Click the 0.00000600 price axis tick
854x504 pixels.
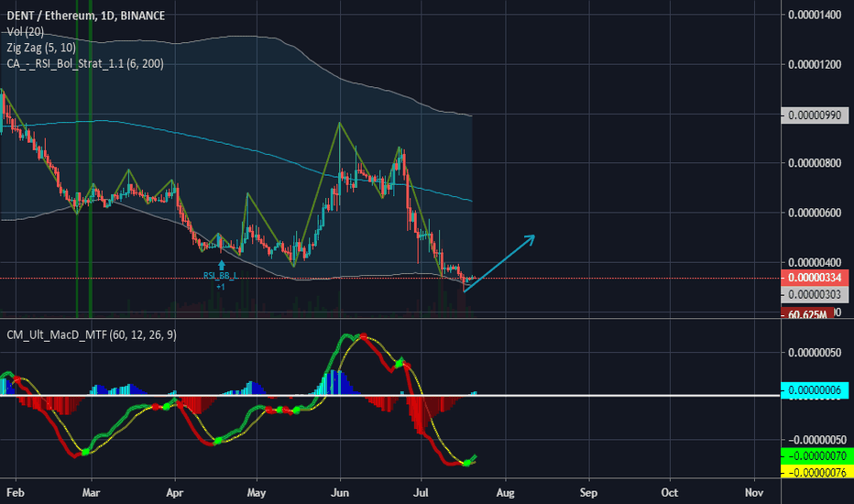pyautogui.click(x=815, y=213)
